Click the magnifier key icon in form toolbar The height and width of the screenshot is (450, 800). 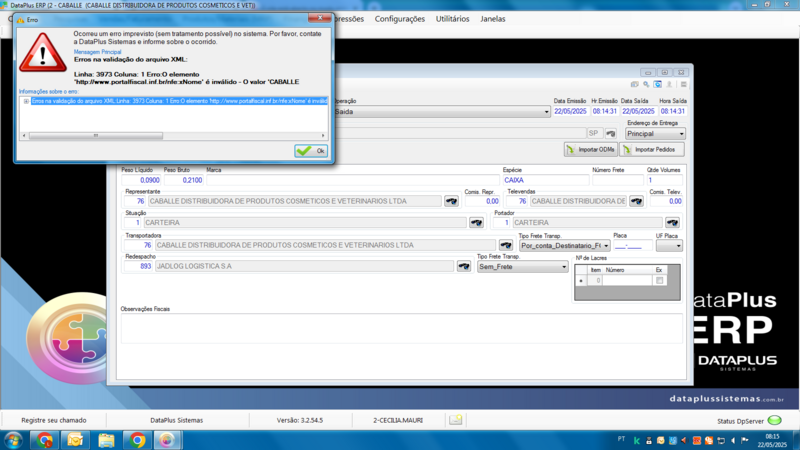click(646, 84)
